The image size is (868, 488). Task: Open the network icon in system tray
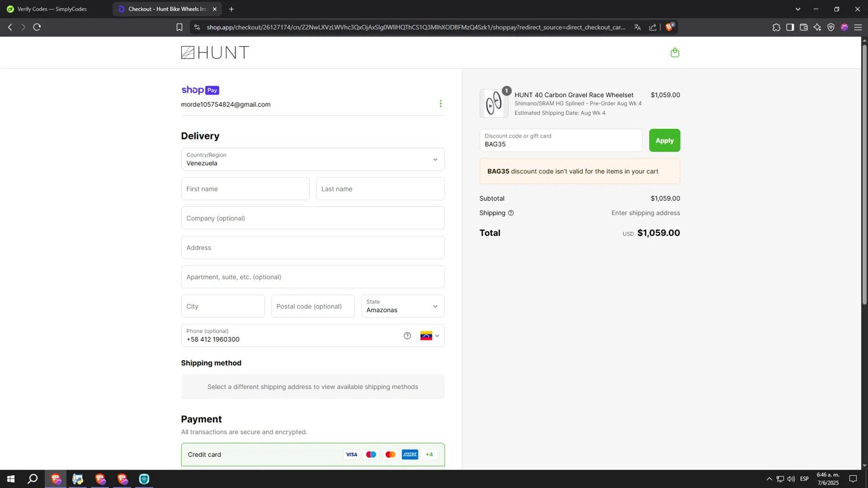point(780,479)
